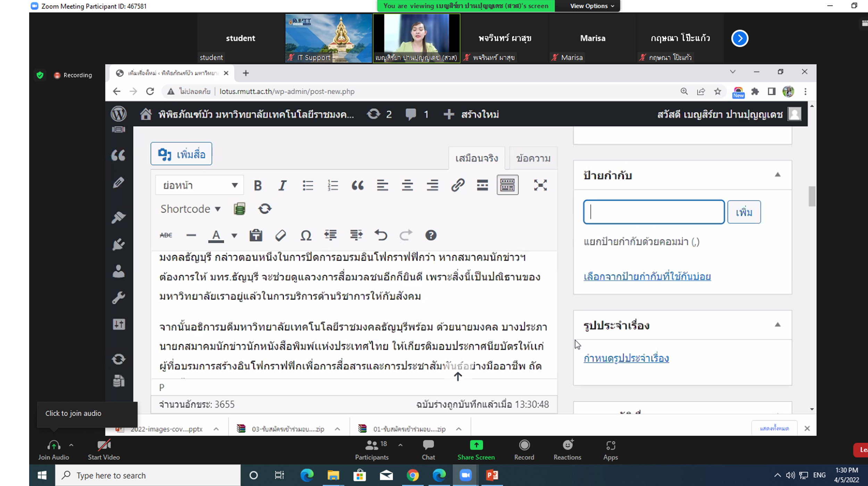Image resolution: width=868 pixels, height=486 pixels.
Task: Visit the site via home icon
Action: (x=146, y=114)
